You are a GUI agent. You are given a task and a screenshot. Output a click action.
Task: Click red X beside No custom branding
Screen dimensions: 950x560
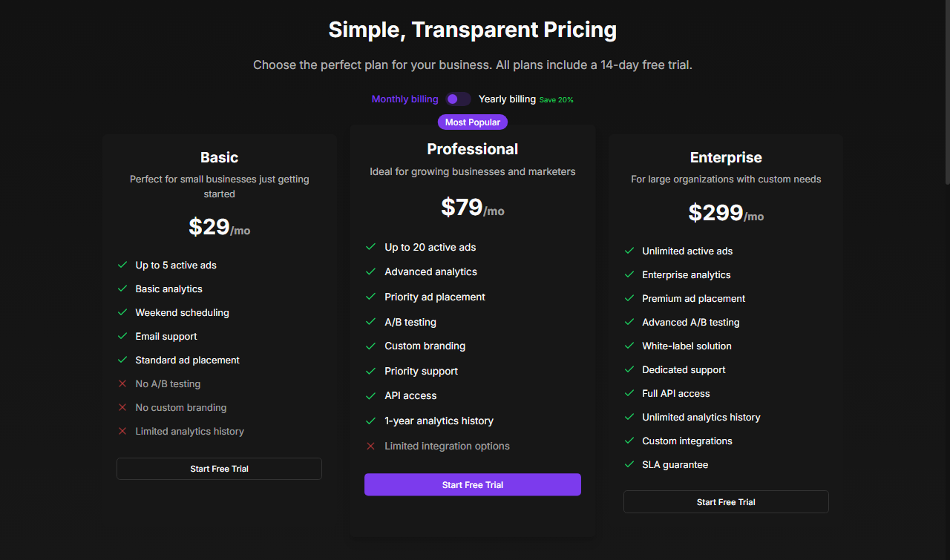click(x=122, y=407)
